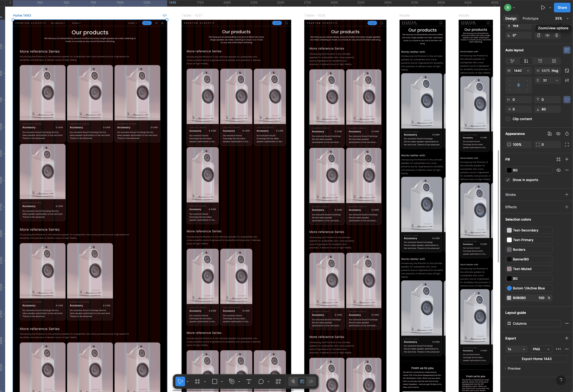Image resolution: width=573 pixels, height=392 pixels.
Task: Click the Present play icon
Action: 543,8
